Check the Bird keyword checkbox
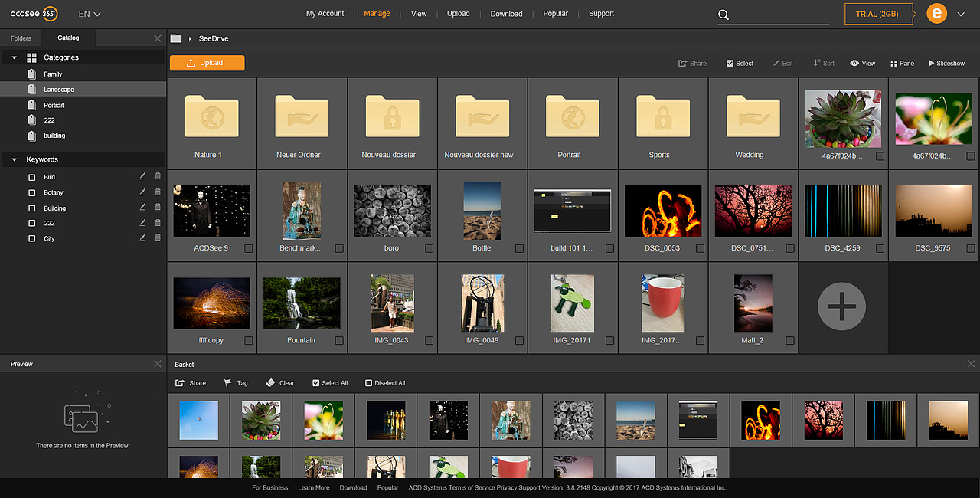This screenshot has width=980, height=498. [31, 178]
